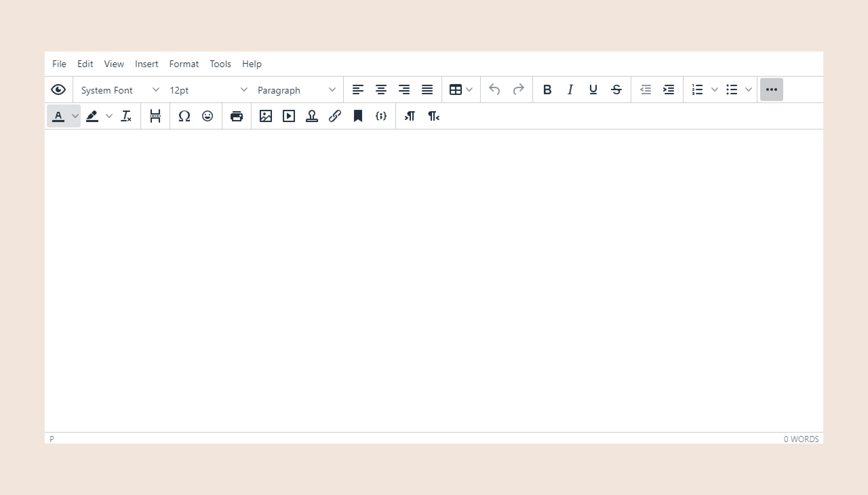Open the System Font dropdown
Viewport: 868px width, 495px height.
click(120, 90)
